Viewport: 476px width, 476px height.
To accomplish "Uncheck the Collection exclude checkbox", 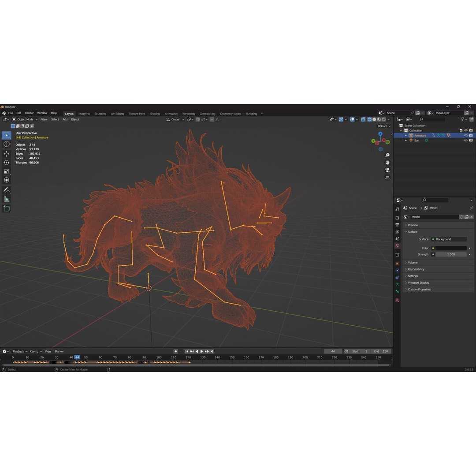I will pos(461,130).
